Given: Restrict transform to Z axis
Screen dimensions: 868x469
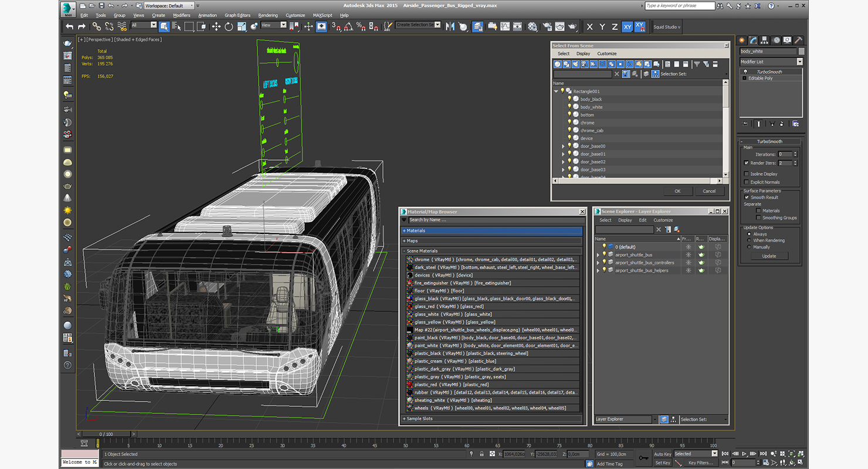Looking at the screenshot, I should [x=615, y=26].
